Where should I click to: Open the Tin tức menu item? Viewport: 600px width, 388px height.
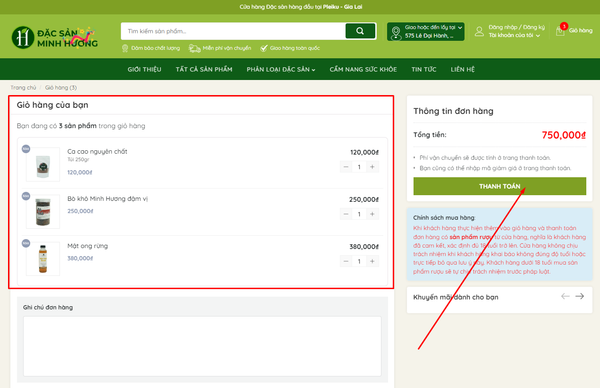[x=424, y=69]
